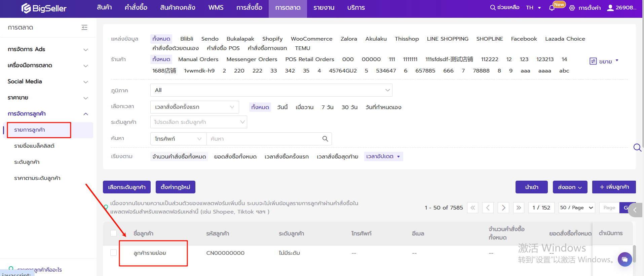Go to the last page arrow
The image size is (644, 276).
(519, 208)
